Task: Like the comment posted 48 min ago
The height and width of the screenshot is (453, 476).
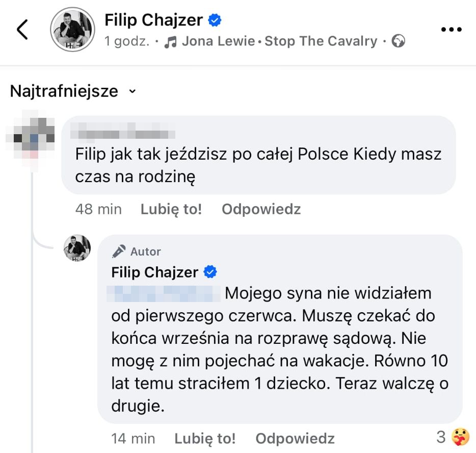Action: tap(171, 209)
